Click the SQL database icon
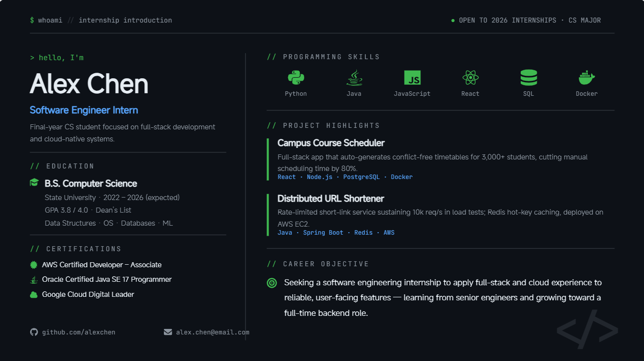 pyautogui.click(x=528, y=78)
